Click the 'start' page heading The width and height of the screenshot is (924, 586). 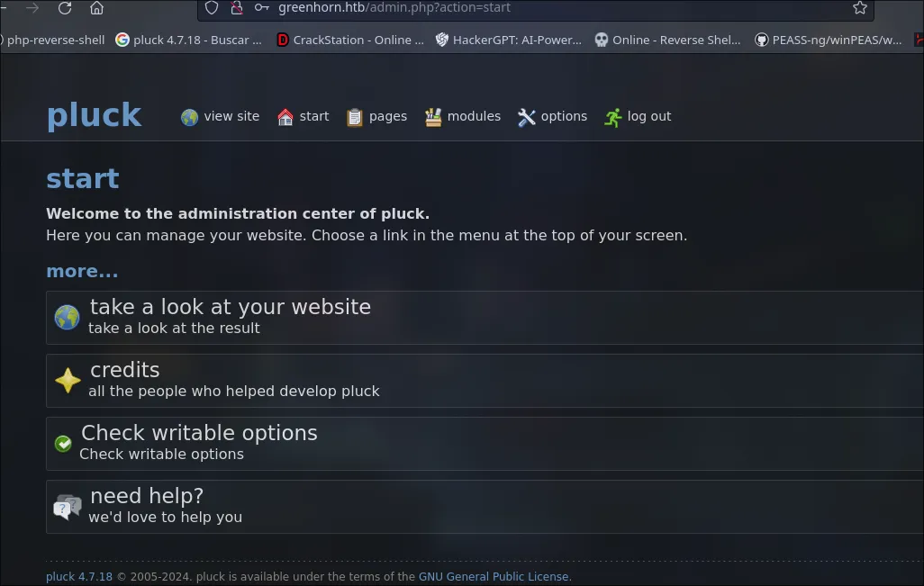83,178
